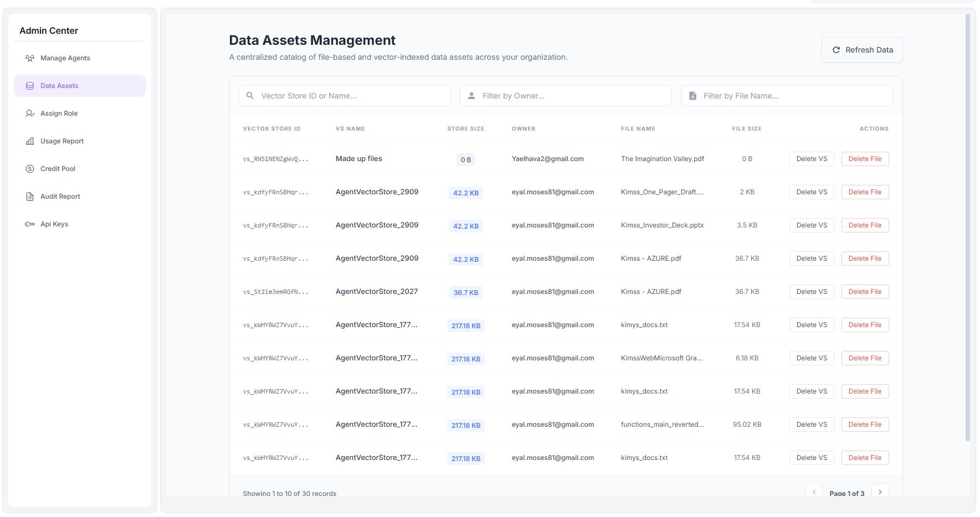Click Delete File for Kimss_Investor_Deck.pptx
The height and width of the screenshot is (517, 980).
coord(865,225)
